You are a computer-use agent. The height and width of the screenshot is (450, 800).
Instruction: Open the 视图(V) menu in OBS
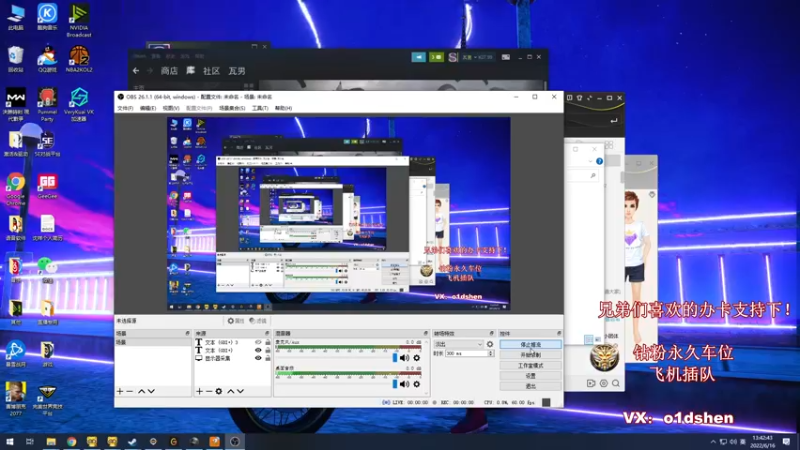click(171, 108)
